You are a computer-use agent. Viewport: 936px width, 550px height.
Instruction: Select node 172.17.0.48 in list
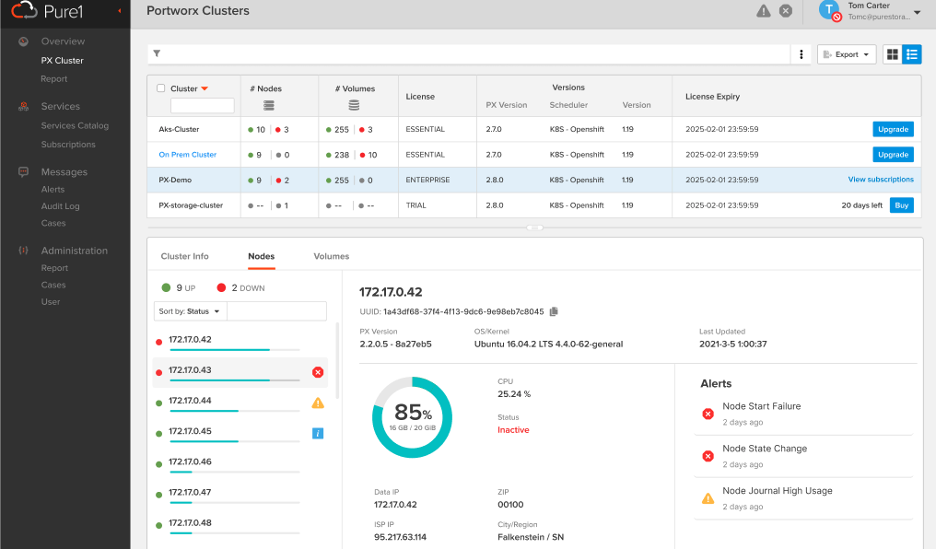point(240,524)
